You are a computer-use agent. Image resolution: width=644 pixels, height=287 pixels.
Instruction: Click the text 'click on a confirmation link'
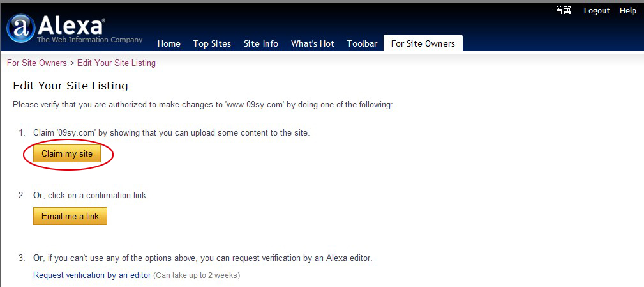coord(97,196)
